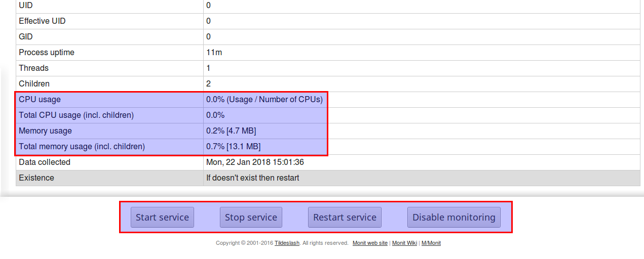
Task: Click the Start service button
Action: [x=162, y=217]
